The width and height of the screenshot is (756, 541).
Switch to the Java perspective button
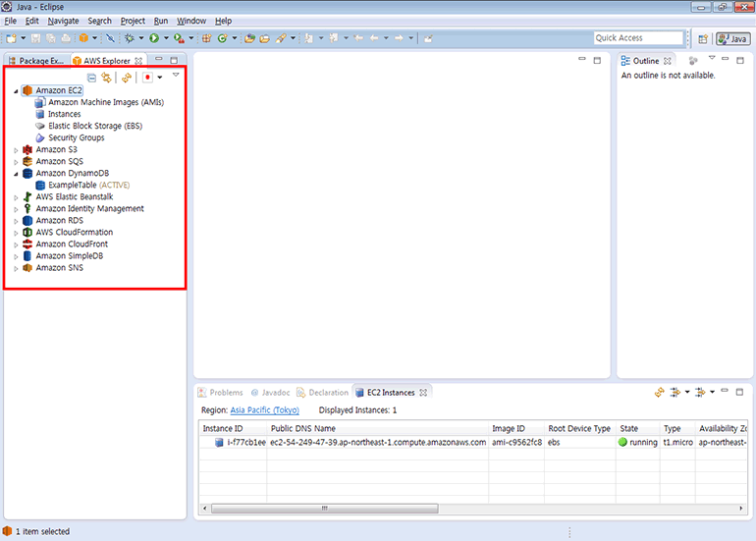(x=732, y=38)
